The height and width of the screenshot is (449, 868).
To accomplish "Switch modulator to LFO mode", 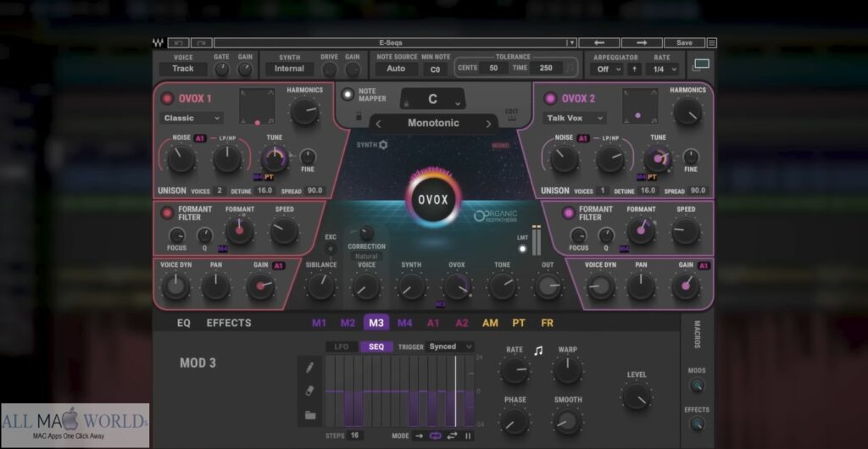I will [x=342, y=346].
